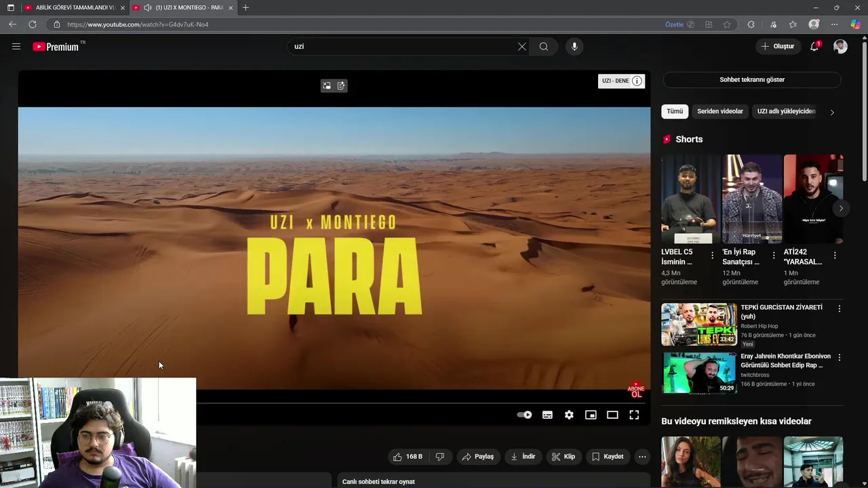The height and width of the screenshot is (488, 868).
Task: Click the Klip clip button
Action: (564, 457)
